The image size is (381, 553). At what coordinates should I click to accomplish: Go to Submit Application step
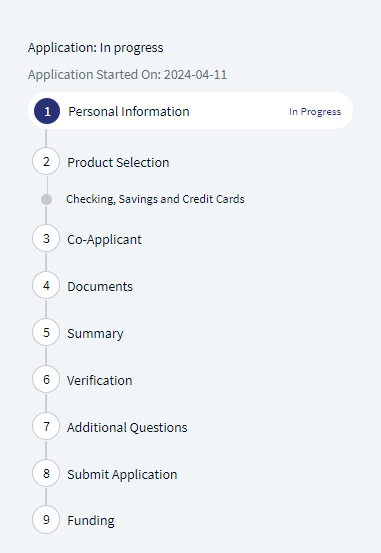[x=122, y=475]
